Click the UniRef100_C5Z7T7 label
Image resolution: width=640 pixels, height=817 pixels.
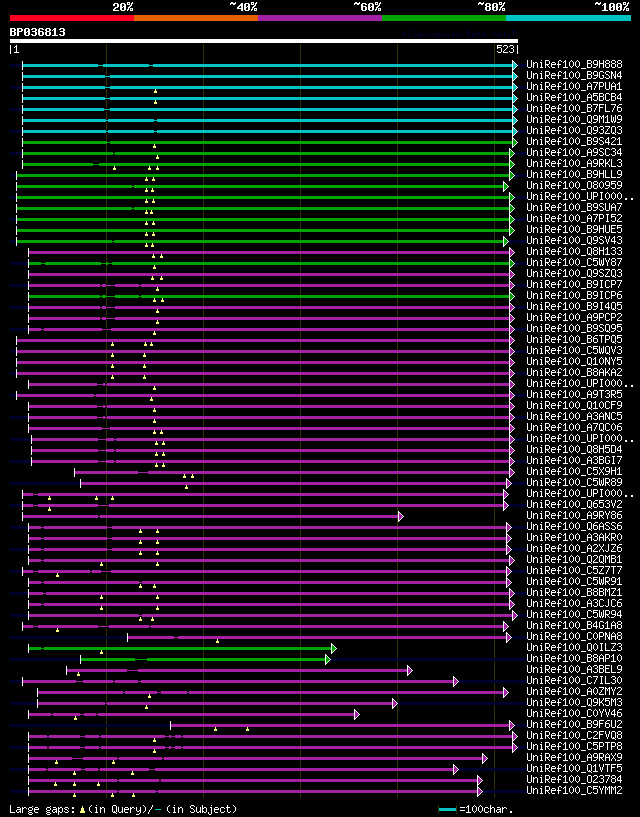(574, 571)
